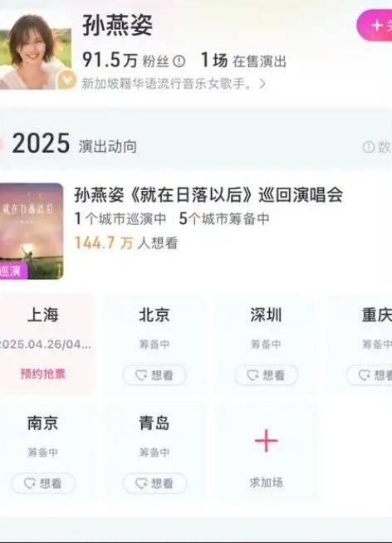
Task: Open the tour poster thumbnail
Action: pyautogui.click(x=32, y=231)
